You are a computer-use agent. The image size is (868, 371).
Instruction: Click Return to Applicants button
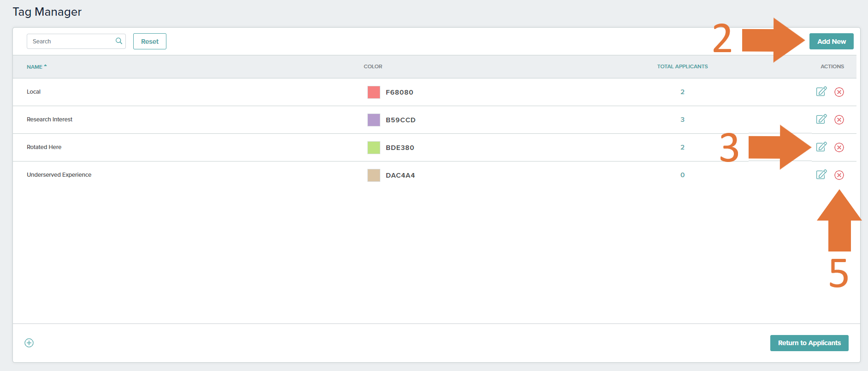pos(809,343)
